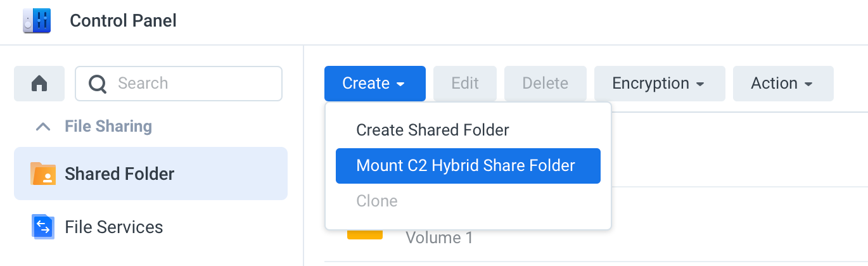Collapse the File Sharing section chevron
The image size is (868, 266).
point(43,127)
